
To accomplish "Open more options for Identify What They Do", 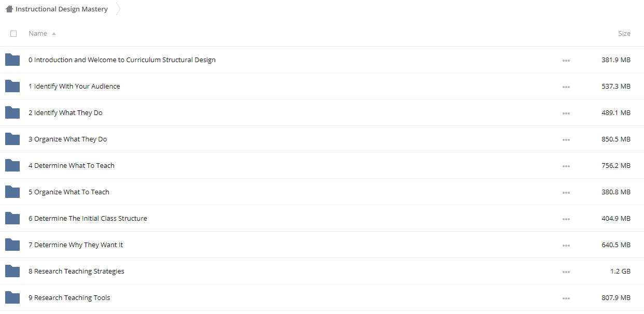I will tap(566, 113).
